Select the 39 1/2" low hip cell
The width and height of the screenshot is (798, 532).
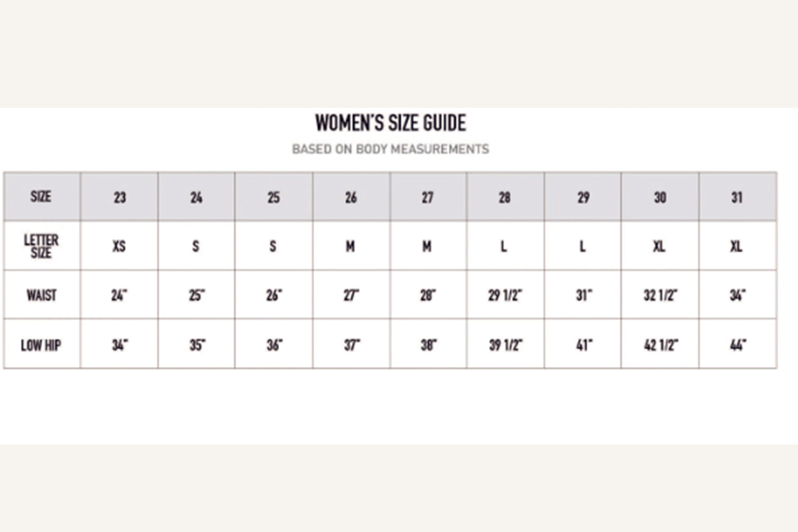[x=505, y=345]
